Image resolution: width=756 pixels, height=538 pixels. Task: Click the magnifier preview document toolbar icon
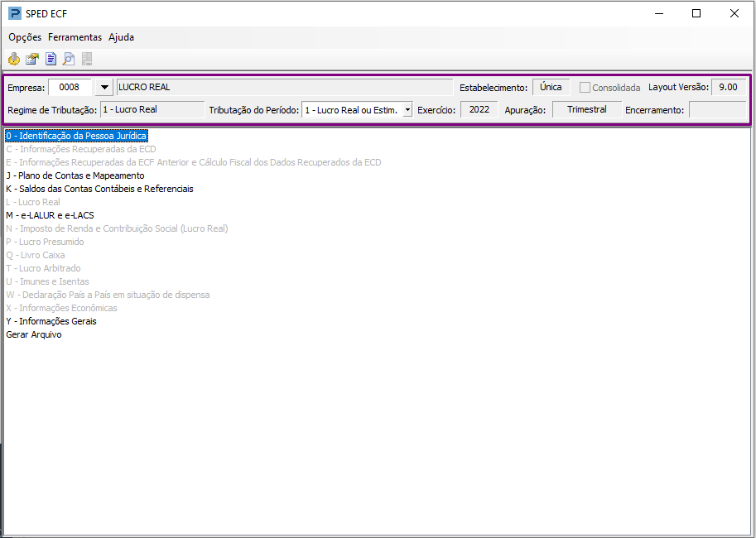[69, 59]
